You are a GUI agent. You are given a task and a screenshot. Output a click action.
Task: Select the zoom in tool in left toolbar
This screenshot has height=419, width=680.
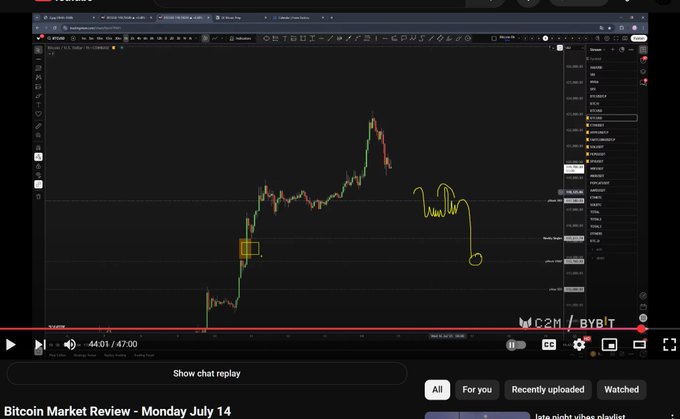click(38, 135)
